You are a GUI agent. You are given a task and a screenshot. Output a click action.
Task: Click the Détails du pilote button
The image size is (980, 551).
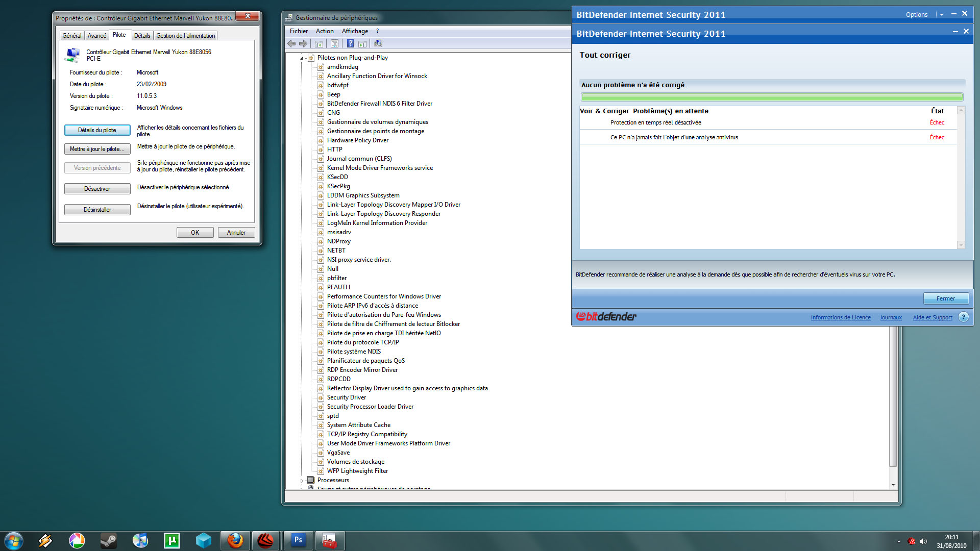coord(97,130)
